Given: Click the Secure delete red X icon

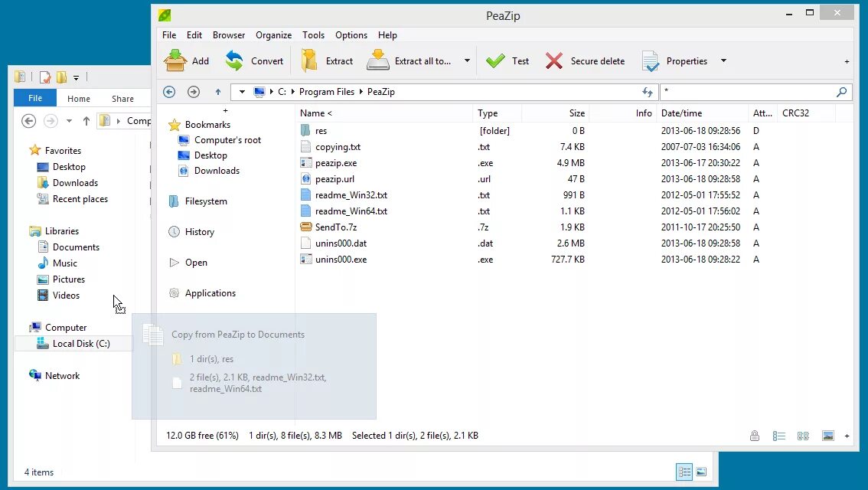Looking at the screenshot, I should tap(553, 60).
